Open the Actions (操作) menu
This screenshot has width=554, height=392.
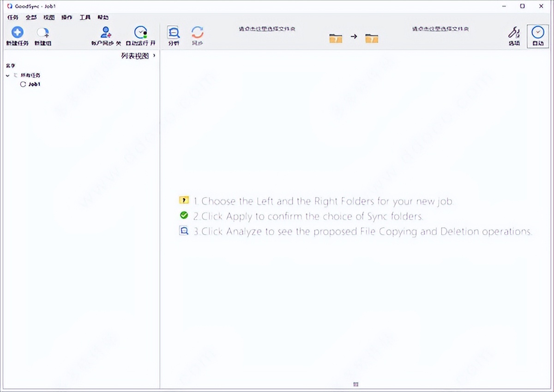[x=67, y=18]
